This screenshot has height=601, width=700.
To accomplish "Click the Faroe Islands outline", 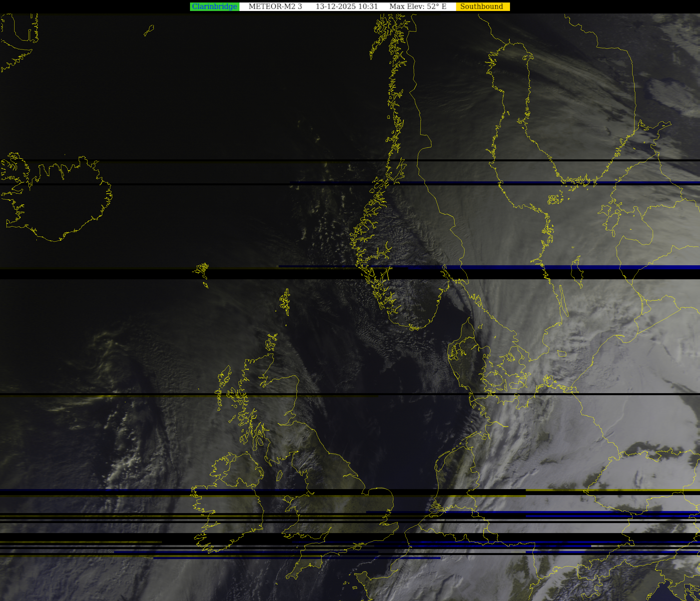I will pyautogui.click(x=201, y=270).
